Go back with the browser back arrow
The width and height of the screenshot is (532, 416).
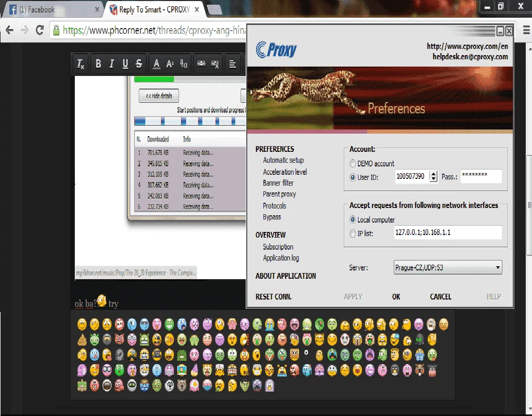point(10,30)
